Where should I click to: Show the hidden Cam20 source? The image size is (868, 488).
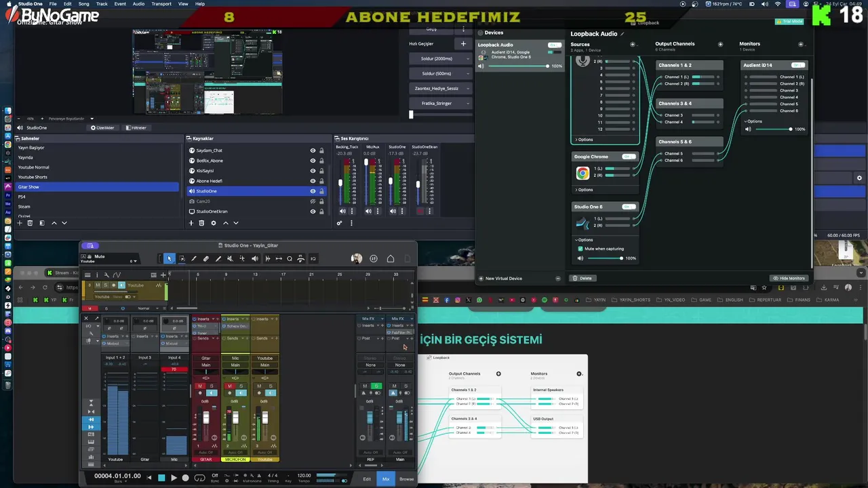coord(313,201)
